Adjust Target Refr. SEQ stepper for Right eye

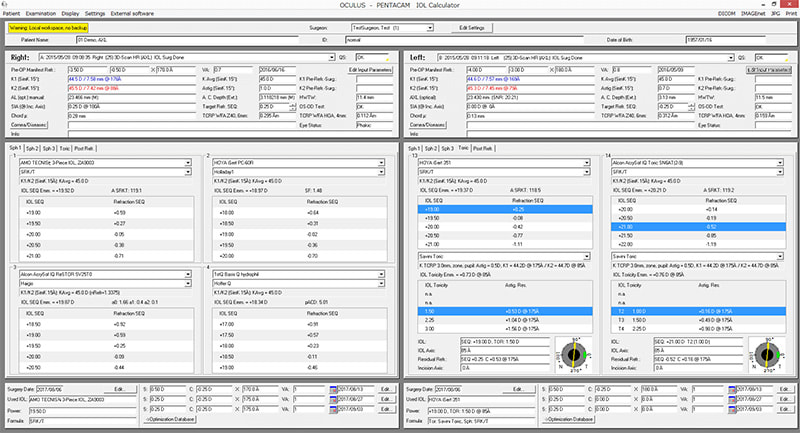point(292,107)
